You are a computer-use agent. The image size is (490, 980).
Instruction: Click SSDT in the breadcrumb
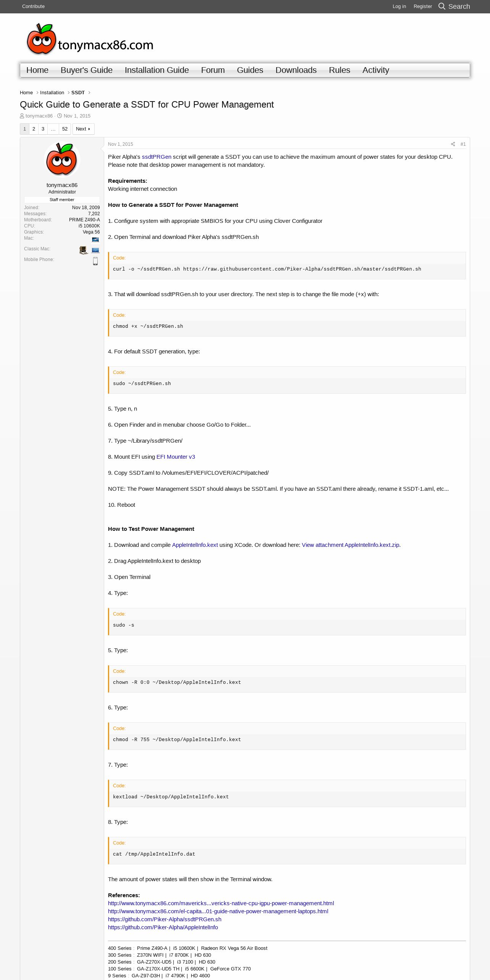click(78, 93)
